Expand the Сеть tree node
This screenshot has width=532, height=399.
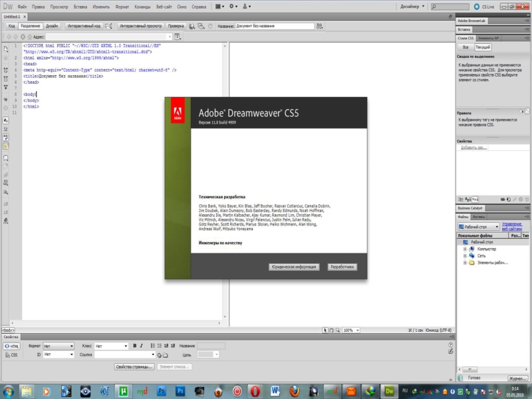465,256
